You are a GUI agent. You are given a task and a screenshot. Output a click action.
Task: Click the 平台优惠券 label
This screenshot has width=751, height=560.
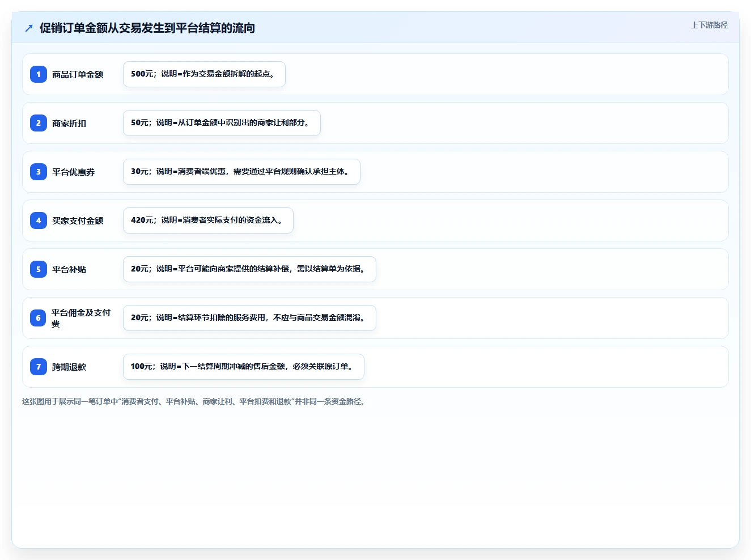tap(74, 172)
